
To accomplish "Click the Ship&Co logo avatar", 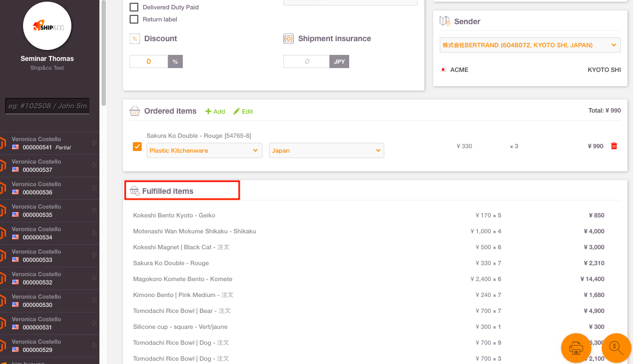I will tap(47, 26).
